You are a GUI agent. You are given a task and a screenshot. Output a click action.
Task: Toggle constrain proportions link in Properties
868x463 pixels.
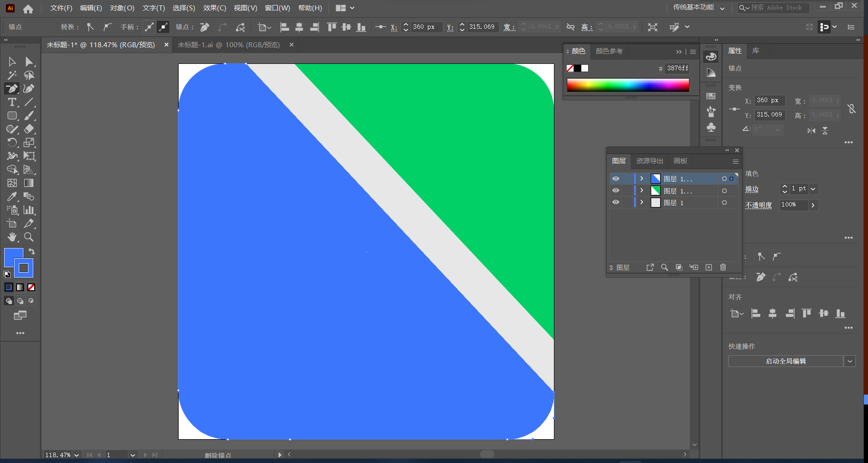pyautogui.click(x=851, y=108)
